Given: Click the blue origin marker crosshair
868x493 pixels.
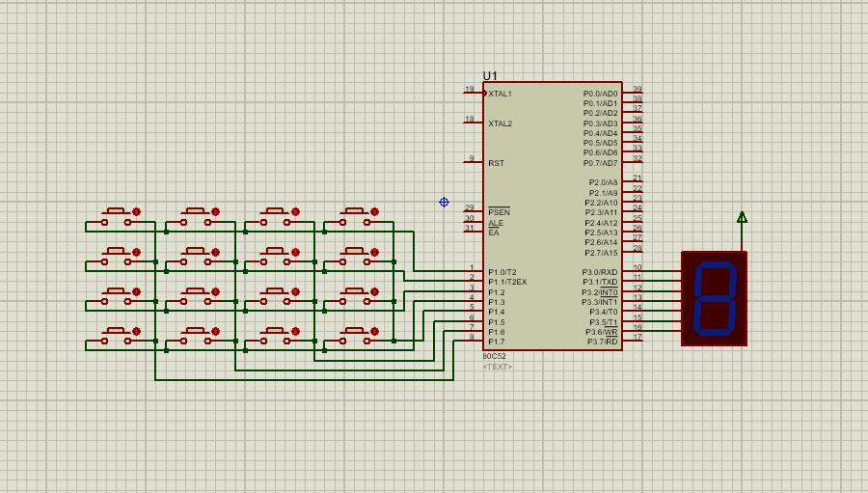Looking at the screenshot, I should (x=444, y=203).
